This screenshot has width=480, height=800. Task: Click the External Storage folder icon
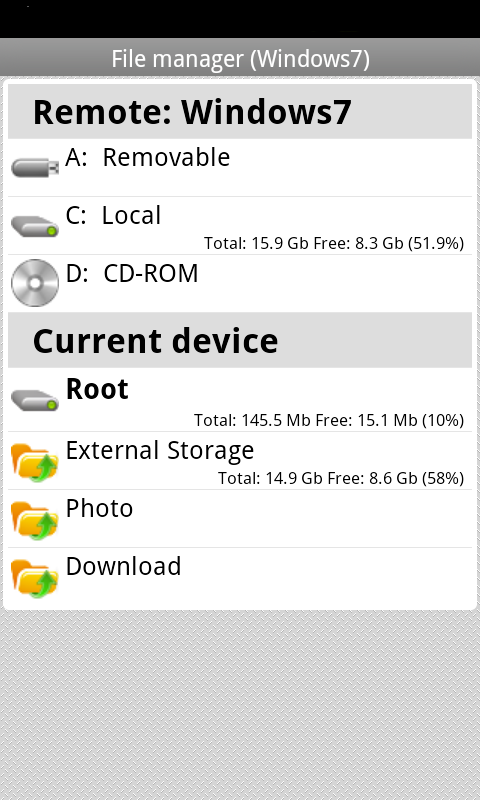coord(35,462)
